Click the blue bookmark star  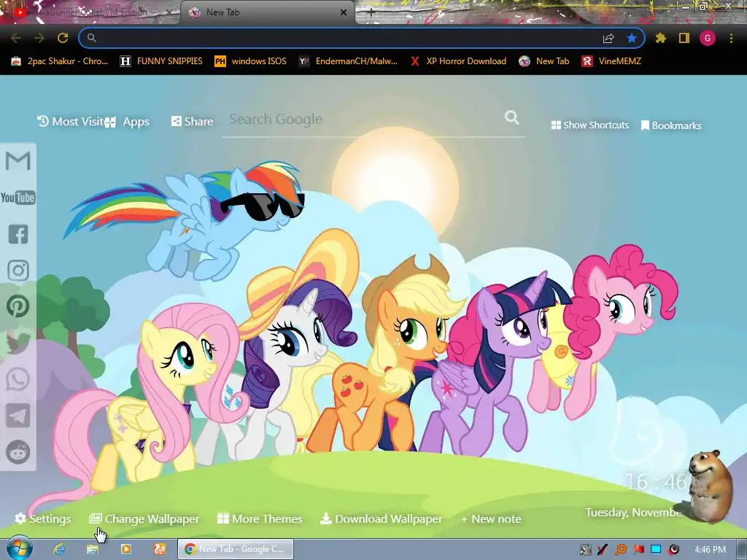[632, 38]
